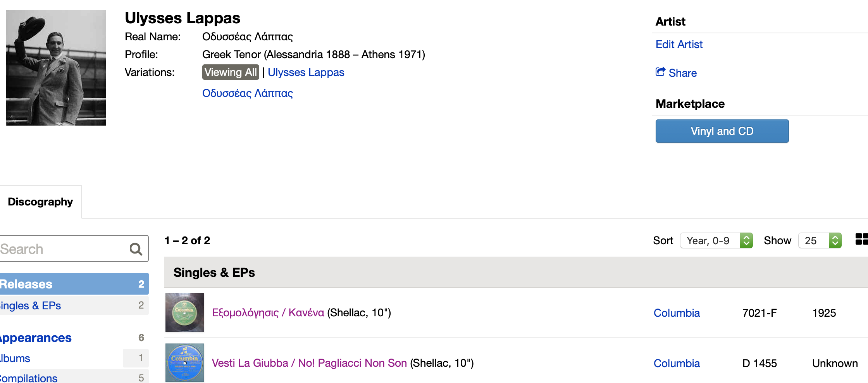Open the Sort Year 0-9 dropdown
868x383 pixels.
716,241
